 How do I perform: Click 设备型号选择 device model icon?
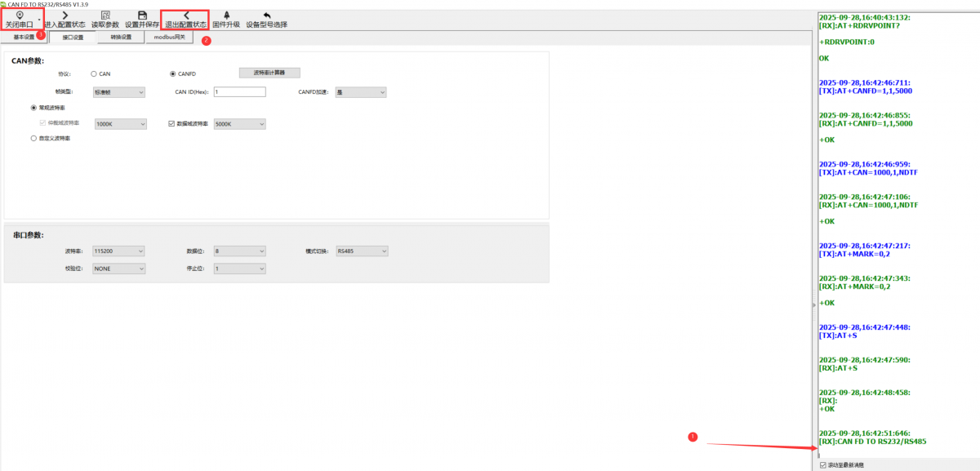(266, 16)
